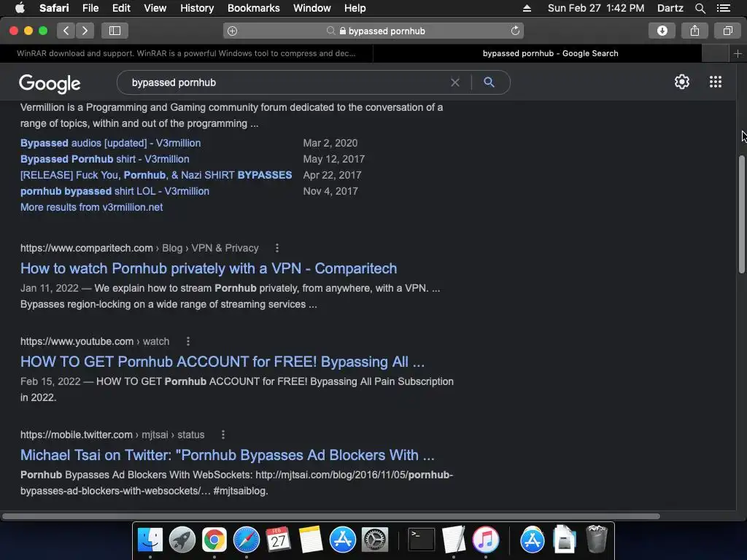Click the date and time in menu bar
Image resolution: width=747 pixels, height=560 pixels.
(x=595, y=8)
